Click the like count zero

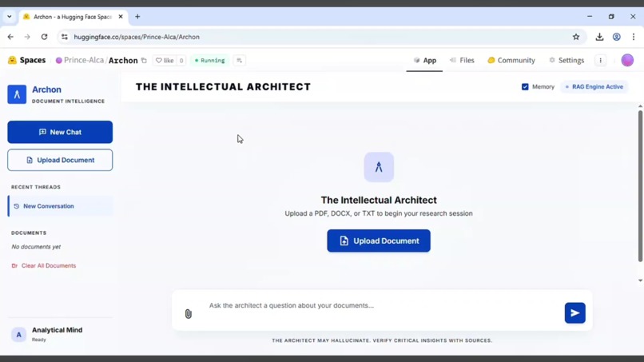[181, 61]
